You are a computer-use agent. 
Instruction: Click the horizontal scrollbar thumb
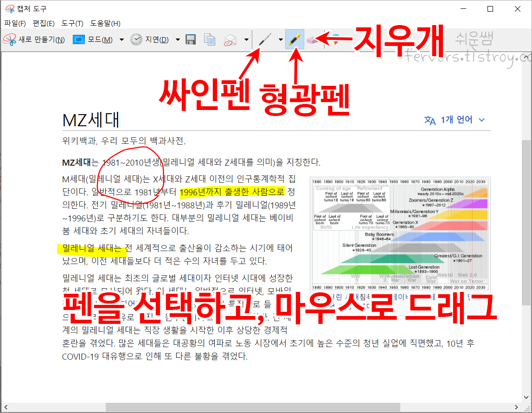253,407
